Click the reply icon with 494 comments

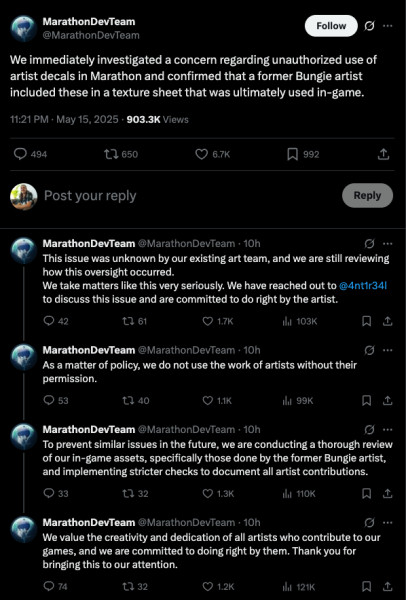pyautogui.click(x=30, y=154)
